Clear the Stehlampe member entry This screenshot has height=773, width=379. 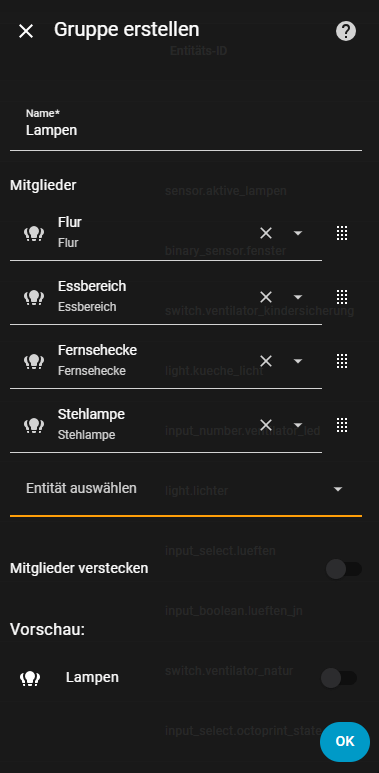266,425
